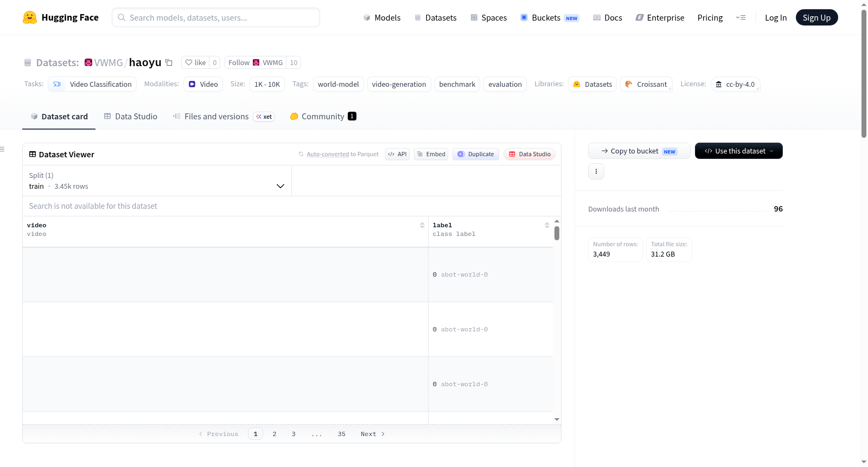This screenshot has height=467, width=868.
Task: Click the Log In link
Action: (x=776, y=17)
